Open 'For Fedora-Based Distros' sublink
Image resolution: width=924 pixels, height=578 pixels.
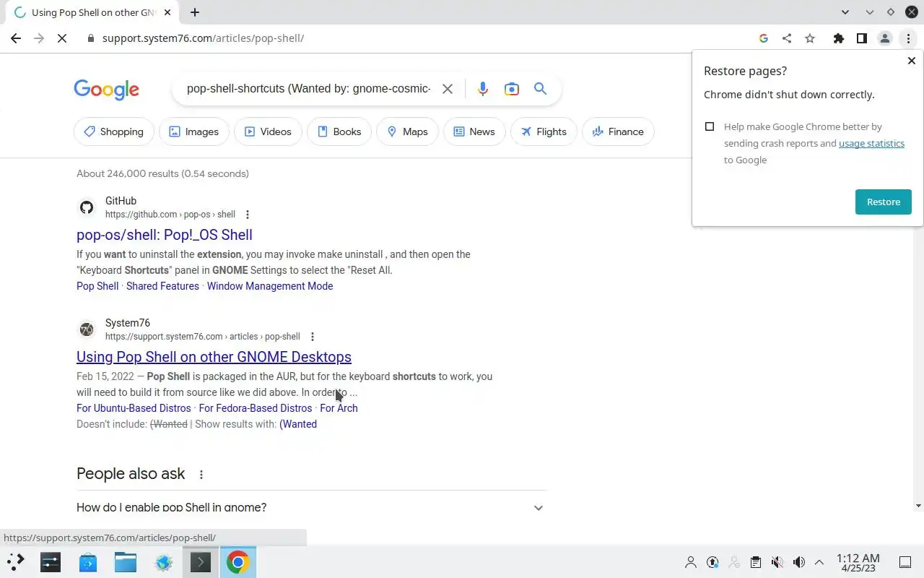[256, 408]
